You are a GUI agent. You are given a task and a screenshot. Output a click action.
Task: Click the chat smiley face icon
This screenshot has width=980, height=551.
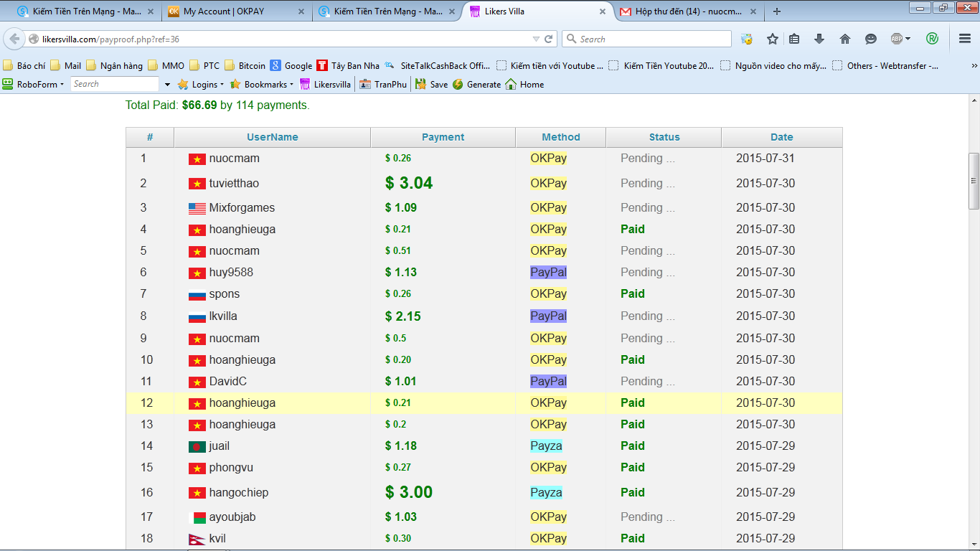(x=870, y=39)
